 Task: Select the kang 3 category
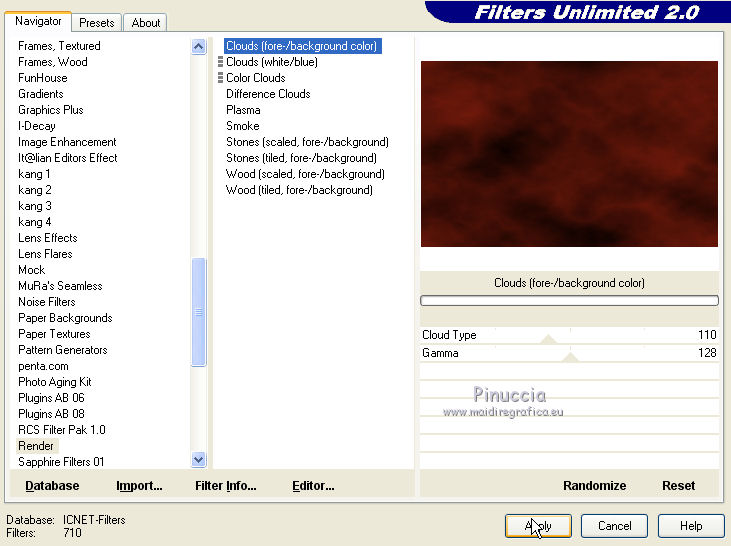34,206
